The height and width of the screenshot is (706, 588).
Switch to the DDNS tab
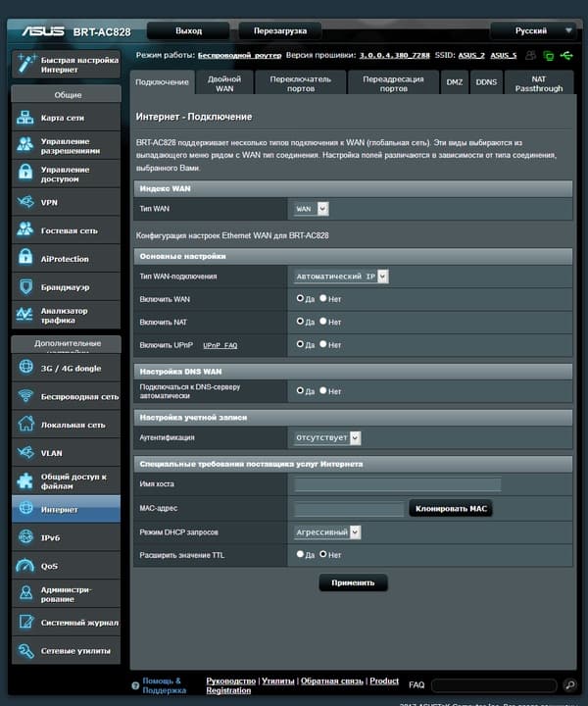[x=486, y=82]
